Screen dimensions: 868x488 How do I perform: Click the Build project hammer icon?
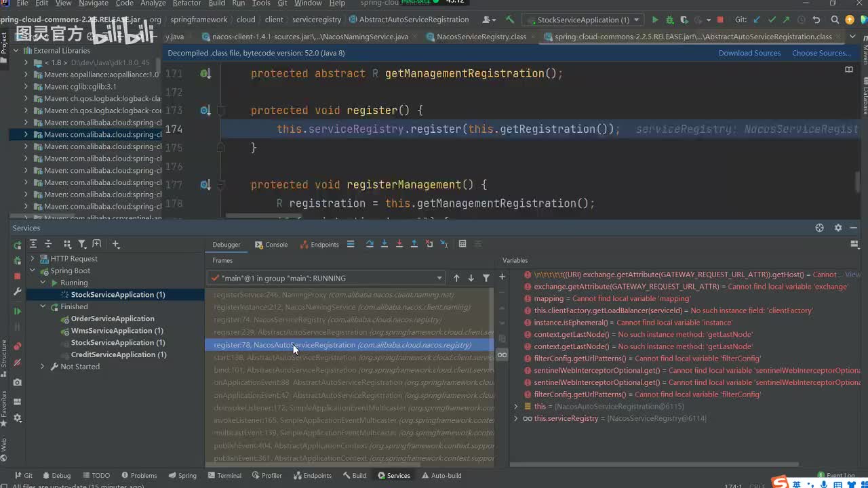[x=510, y=20]
